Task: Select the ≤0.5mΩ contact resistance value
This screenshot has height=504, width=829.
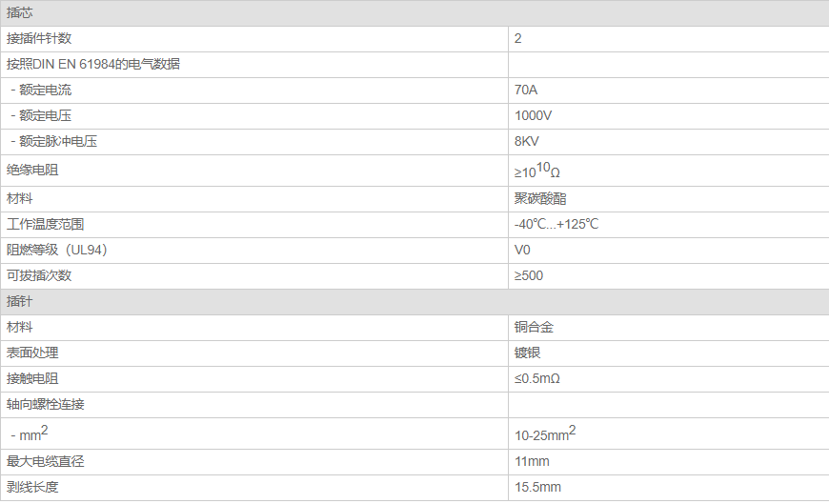Action: pos(537,378)
